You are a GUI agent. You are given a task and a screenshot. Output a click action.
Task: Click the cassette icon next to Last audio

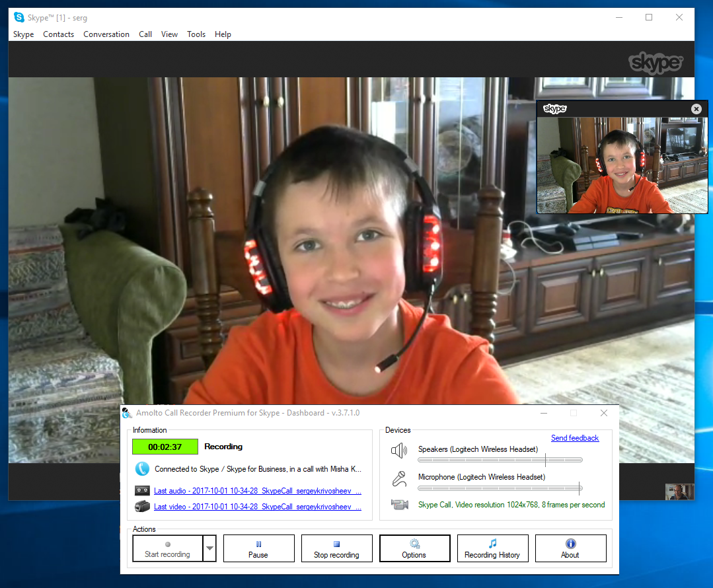142,491
